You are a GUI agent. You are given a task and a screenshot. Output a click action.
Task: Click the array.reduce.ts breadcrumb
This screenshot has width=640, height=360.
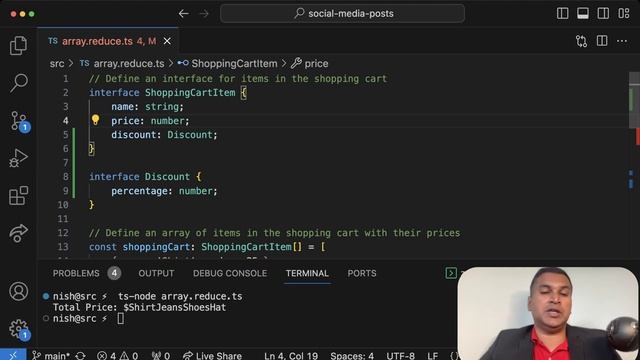click(122, 64)
